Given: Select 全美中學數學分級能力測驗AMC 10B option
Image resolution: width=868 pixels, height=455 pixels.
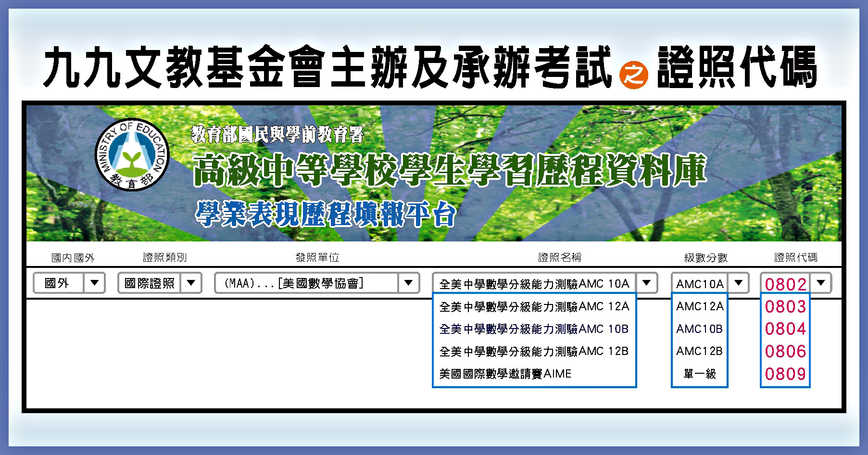Looking at the screenshot, I should click(534, 329).
